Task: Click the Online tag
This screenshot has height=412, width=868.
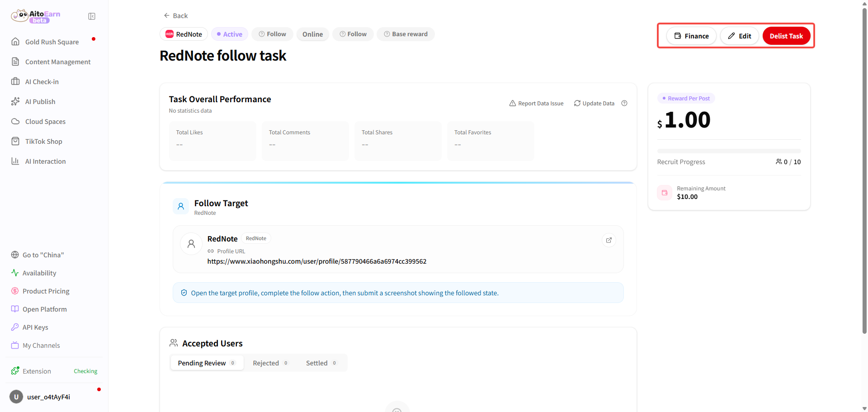Action: pyautogui.click(x=313, y=34)
